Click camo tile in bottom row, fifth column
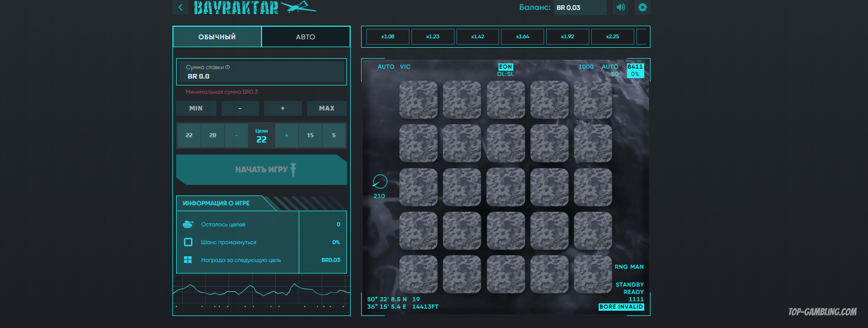The height and width of the screenshot is (328, 868). pos(593,274)
